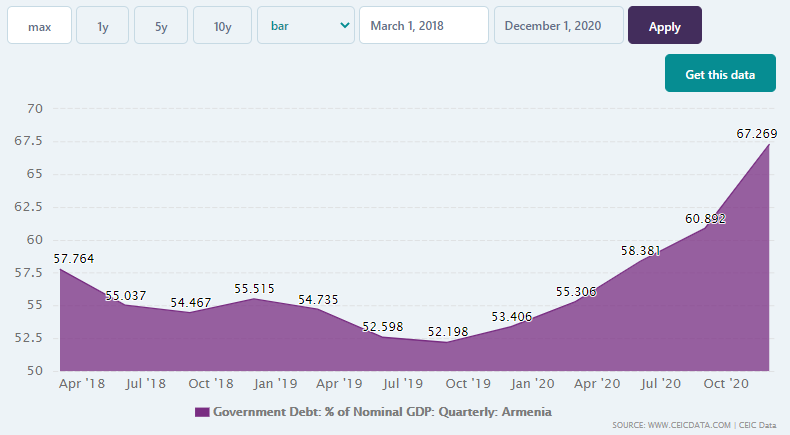This screenshot has width=790, height=435.
Task: Select data label 52.598
Action: click(x=383, y=327)
